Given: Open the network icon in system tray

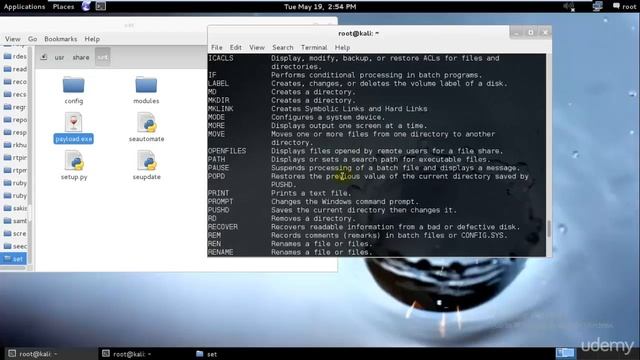Looking at the screenshot, I should pyautogui.click(x=597, y=6).
